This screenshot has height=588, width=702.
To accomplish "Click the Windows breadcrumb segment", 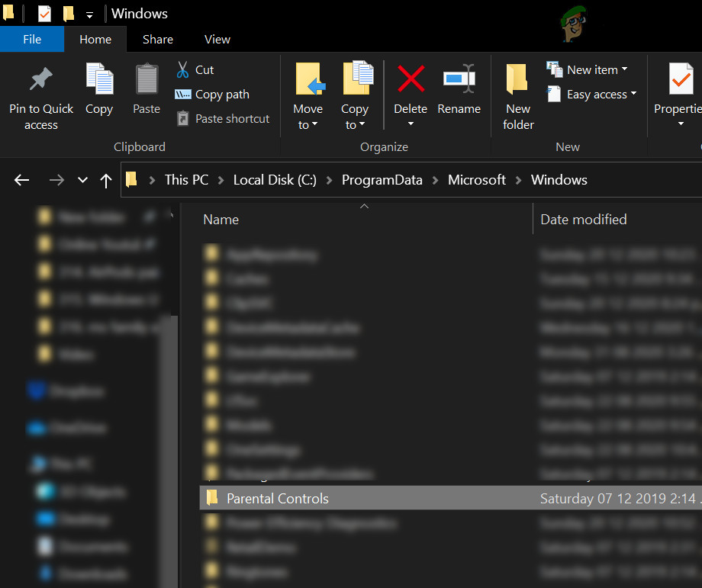I will point(559,180).
